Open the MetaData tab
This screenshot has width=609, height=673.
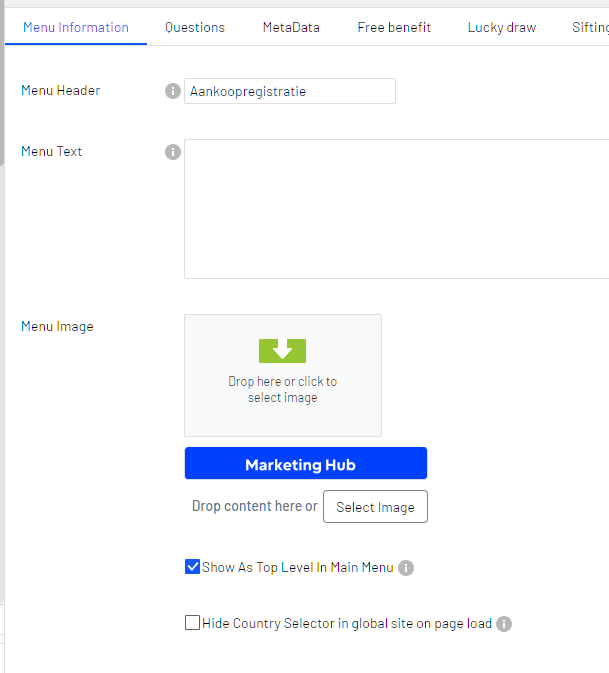pos(291,27)
